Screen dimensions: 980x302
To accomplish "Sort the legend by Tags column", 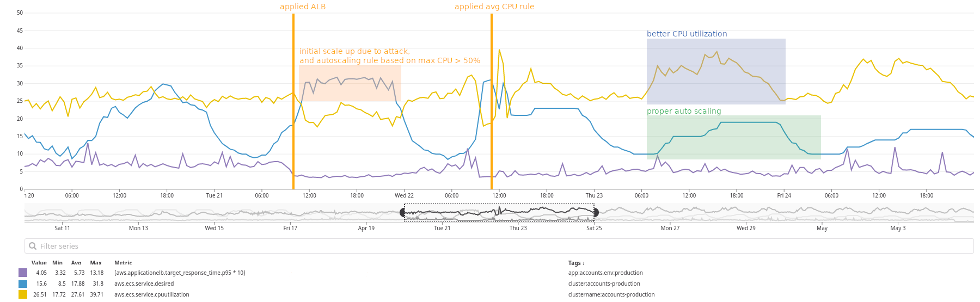I will 576,263.
